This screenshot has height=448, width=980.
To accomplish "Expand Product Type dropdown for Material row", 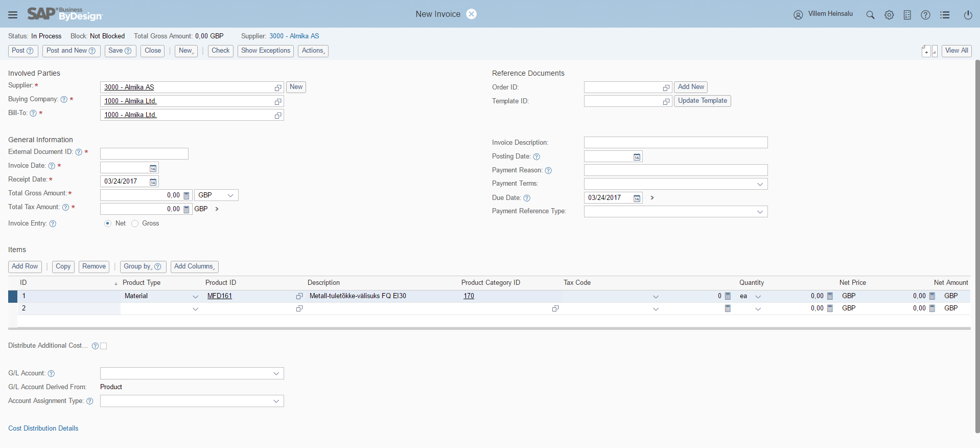I will [195, 297].
